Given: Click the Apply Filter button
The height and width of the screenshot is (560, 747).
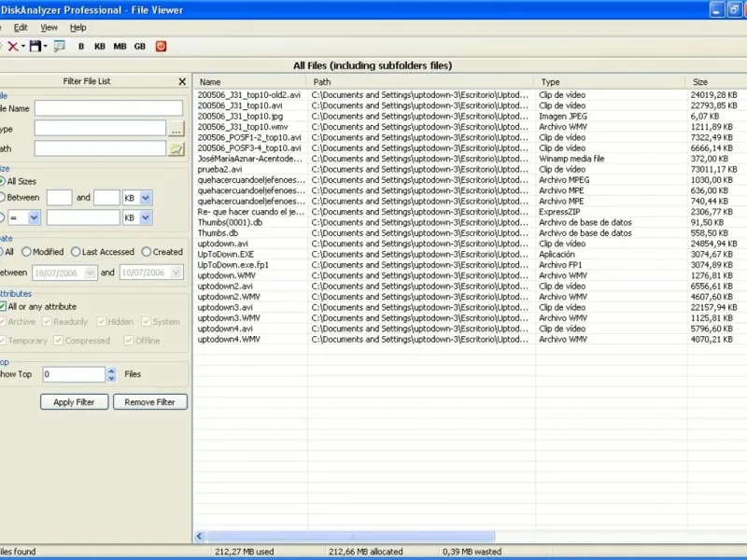Looking at the screenshot, I should point(75,402).
